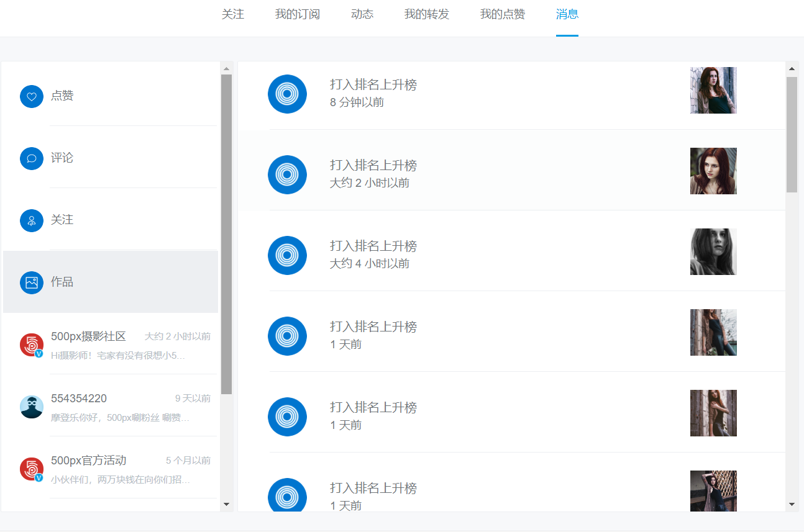The height and width of the screenshot is (532, 804).
Task: Switch to the 动态 tab
Action: 362,14
